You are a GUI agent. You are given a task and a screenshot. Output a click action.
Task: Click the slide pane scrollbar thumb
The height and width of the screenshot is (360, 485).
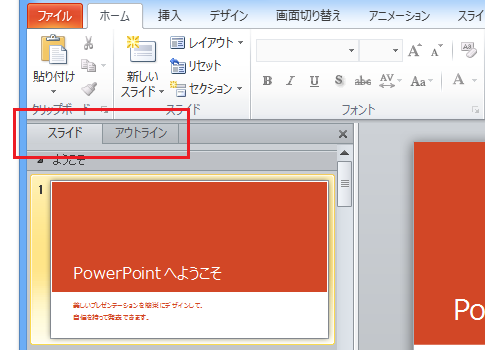345,184
